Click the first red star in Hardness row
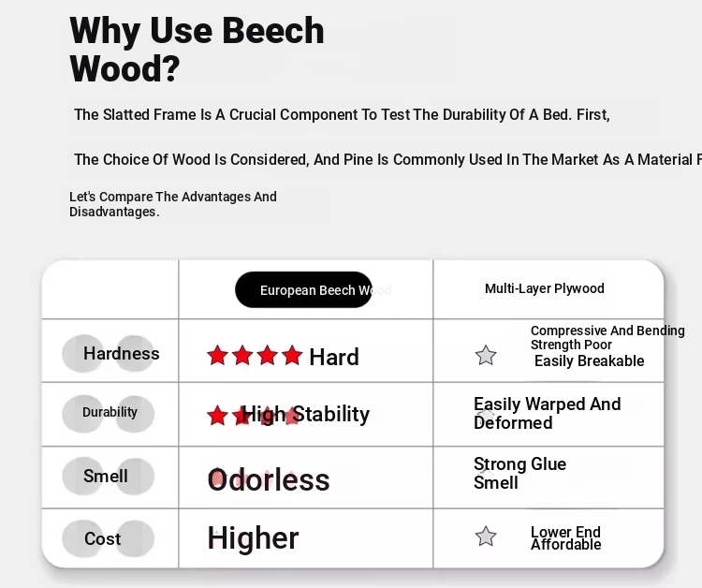 pos(217,355)
